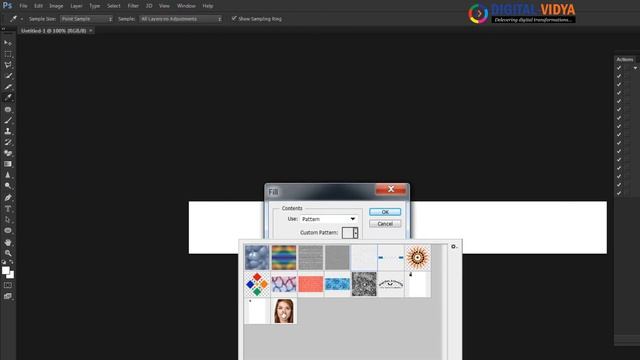Reset default foreground and background colors
This screenshot has height=360, width=640.
[x=4, y=262]
